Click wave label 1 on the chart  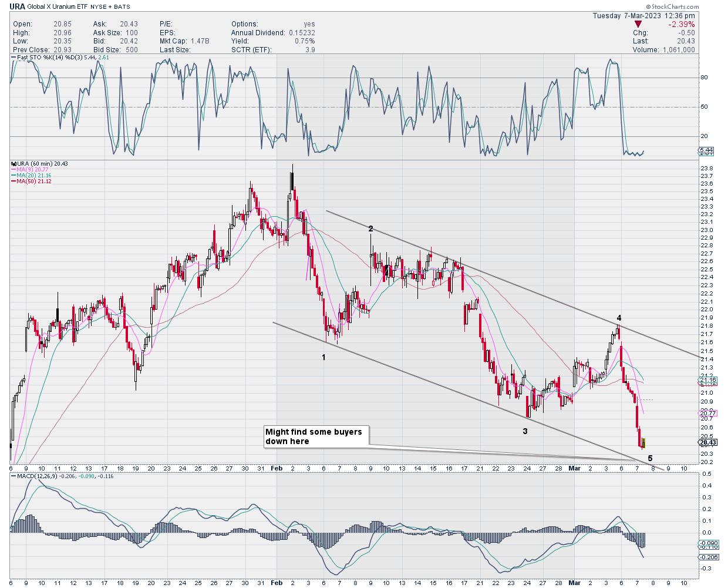323,357
